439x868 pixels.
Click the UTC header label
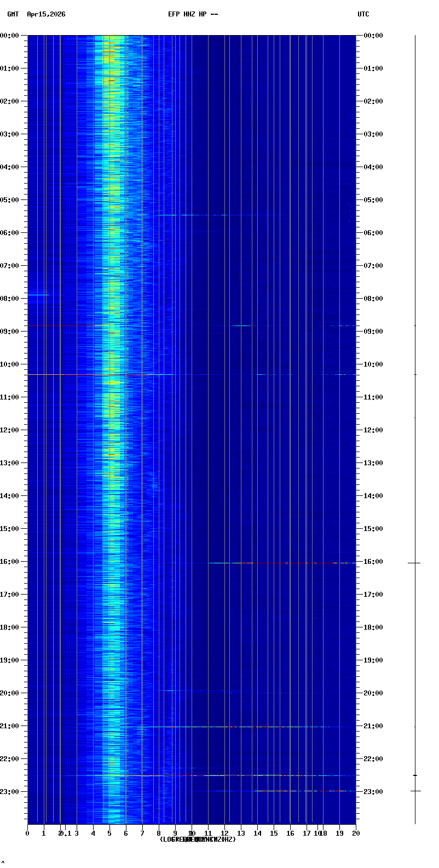363,14
